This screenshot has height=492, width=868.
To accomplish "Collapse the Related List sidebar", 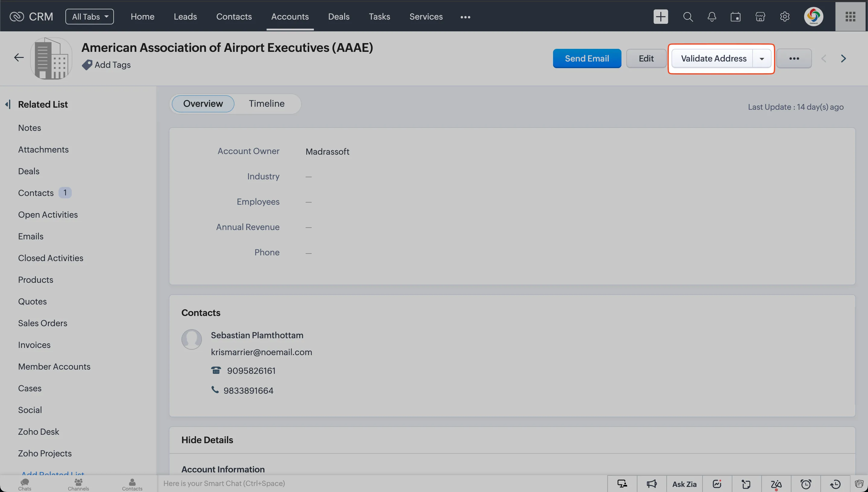I will [8, 104].
